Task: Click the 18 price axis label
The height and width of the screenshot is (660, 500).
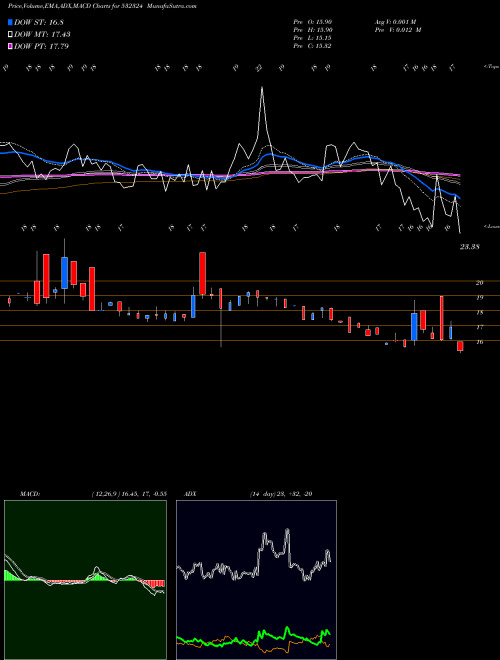Action: pos(479,313)
